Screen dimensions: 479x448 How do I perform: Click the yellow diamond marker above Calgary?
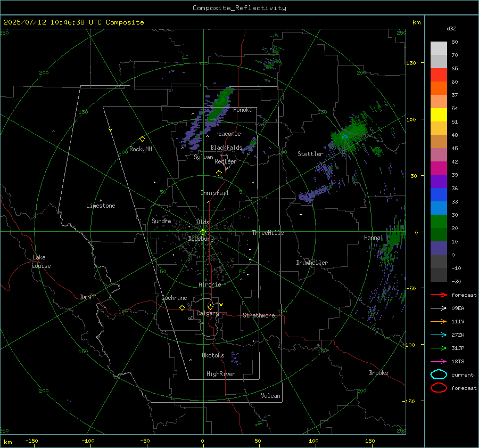(x=210, y=307)
